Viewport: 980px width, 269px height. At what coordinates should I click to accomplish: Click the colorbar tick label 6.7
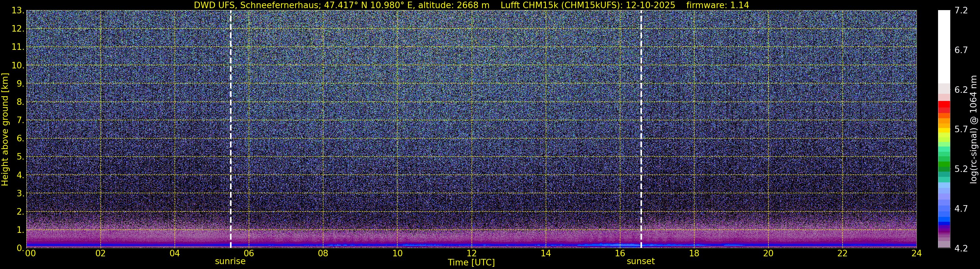(961, 50)
